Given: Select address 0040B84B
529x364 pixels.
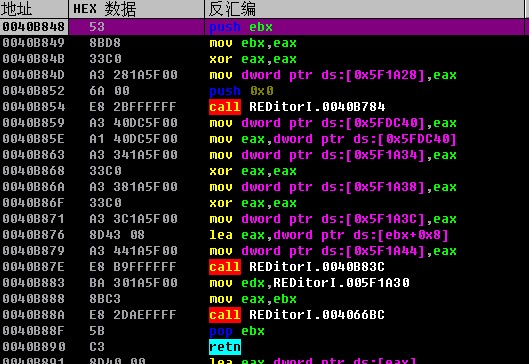Looking at the screenshot, I should pos(33,59).
